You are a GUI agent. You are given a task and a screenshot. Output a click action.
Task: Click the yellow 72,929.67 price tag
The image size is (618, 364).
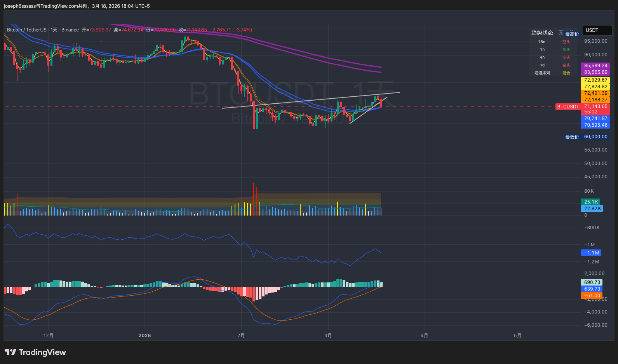click(595, 80)
